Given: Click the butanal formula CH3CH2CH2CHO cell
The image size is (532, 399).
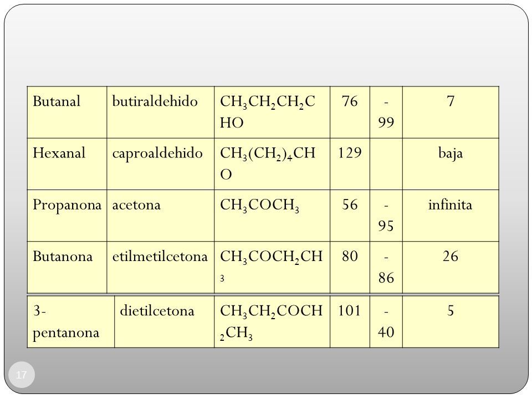Looking at the screenshot, I should 272,112.
